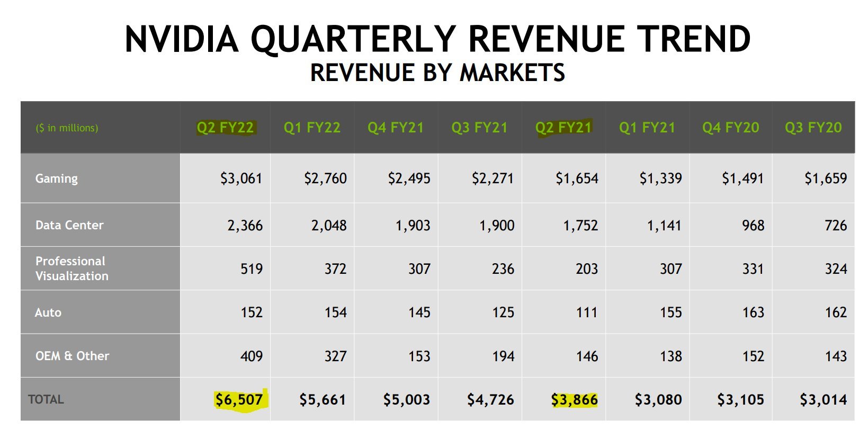Click total value '$4,726'
The width and height of the screenshot is (868, 438).
click(490, 400)
